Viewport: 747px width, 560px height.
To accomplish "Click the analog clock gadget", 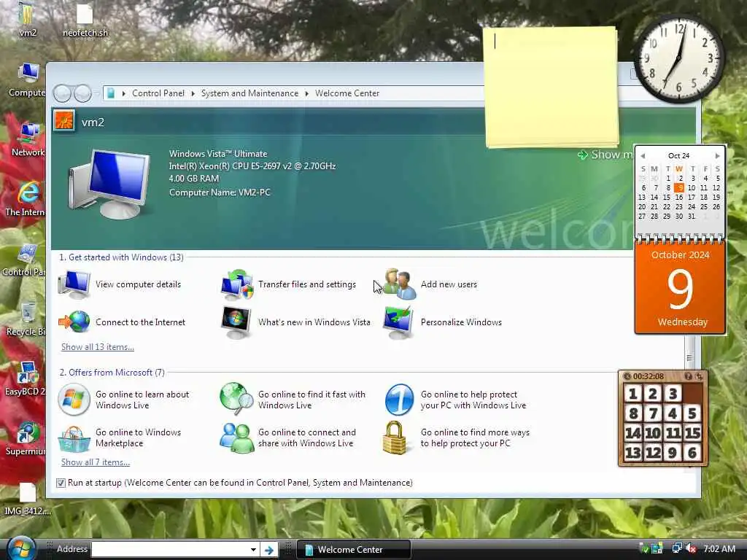I will [679, 58].
